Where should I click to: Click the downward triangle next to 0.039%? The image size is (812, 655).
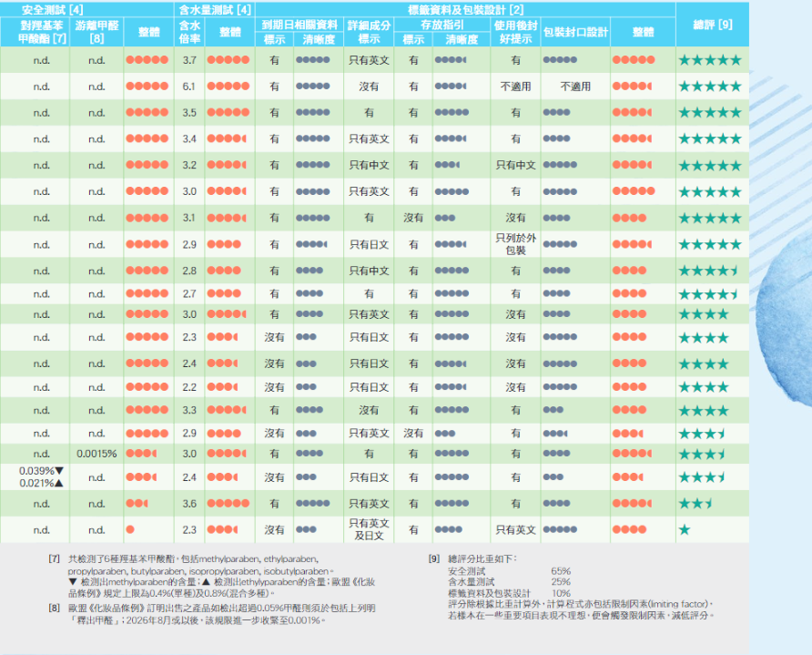(x=60, y=470)
